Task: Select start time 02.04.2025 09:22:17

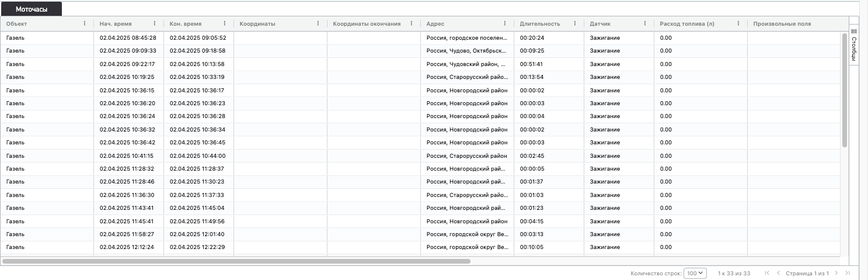Action: click(127, 64)
